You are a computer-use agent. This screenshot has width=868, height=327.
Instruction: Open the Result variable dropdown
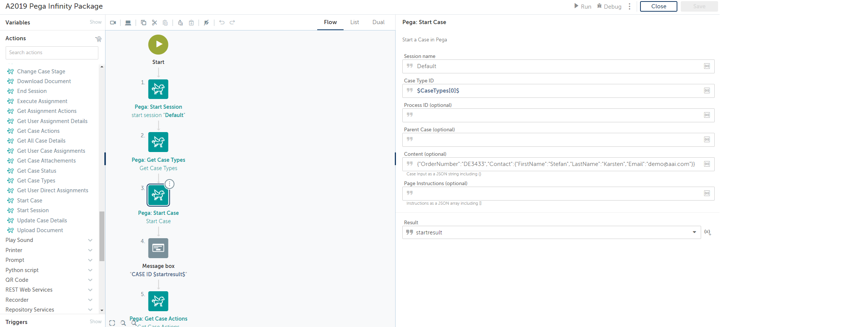pos(694,232)
